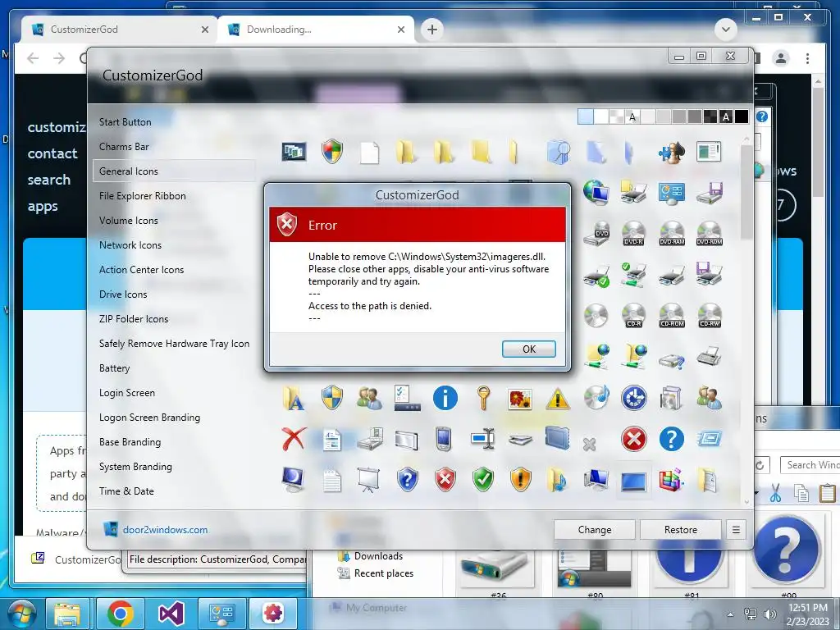Click the apps link on the website
840x630 pixels.
43,206
